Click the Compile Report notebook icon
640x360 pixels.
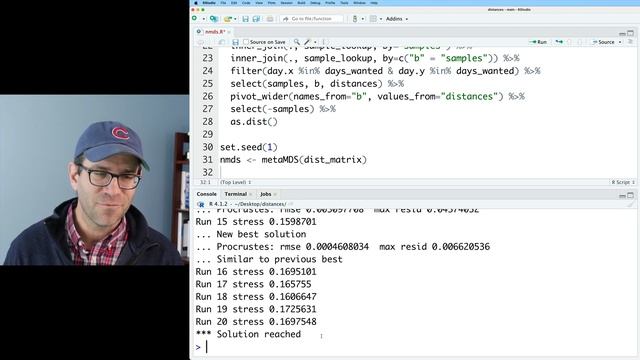pyautogui.click(x=324, y=42)
